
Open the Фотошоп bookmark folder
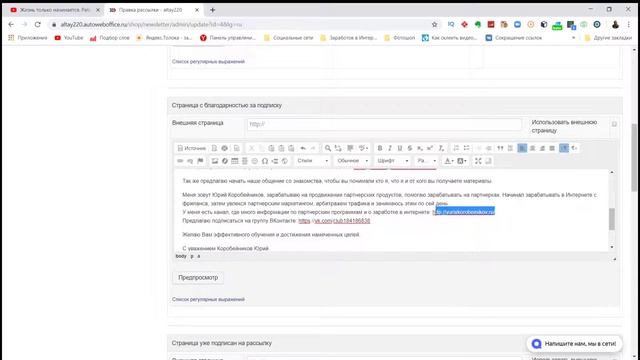click(x=400, y=38)
